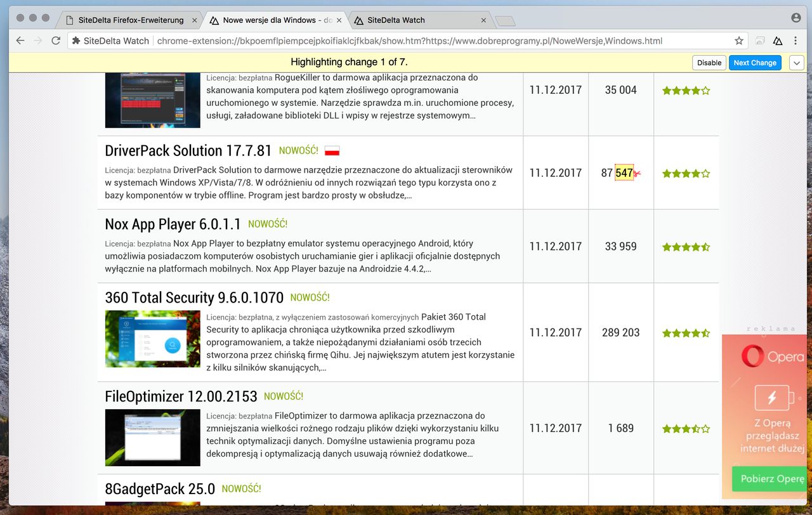Click the download count 289 203

coord(621,332)
